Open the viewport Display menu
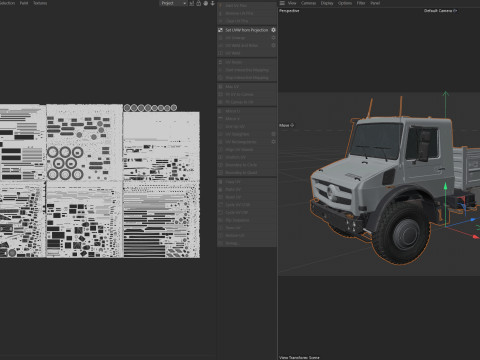The width and height of the screenshot is (480, 360). pyautogui.click(x=327, y=3)
